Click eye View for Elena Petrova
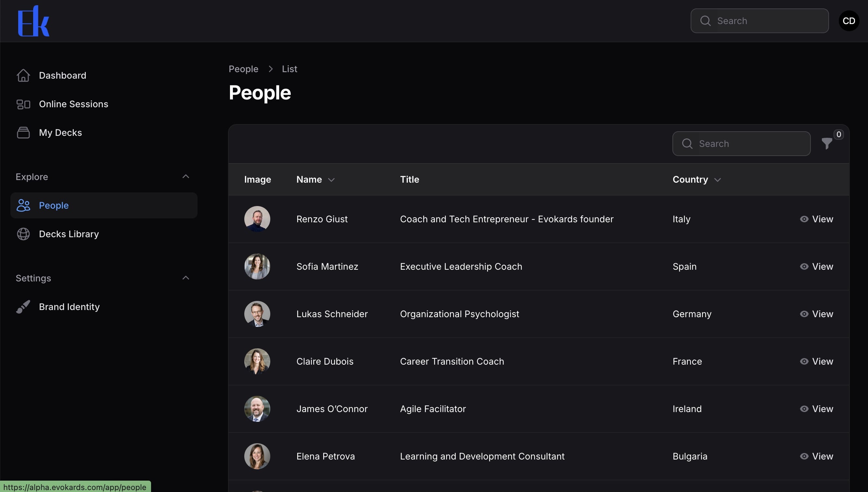 [816, 456]
